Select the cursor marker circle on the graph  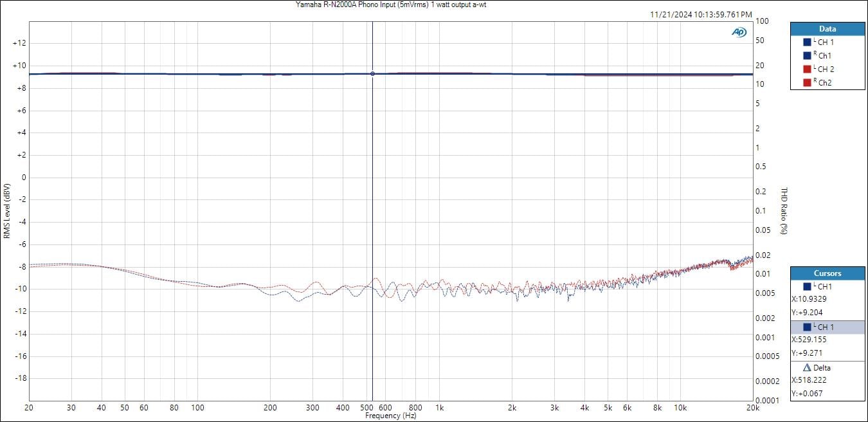click(372, 74)
